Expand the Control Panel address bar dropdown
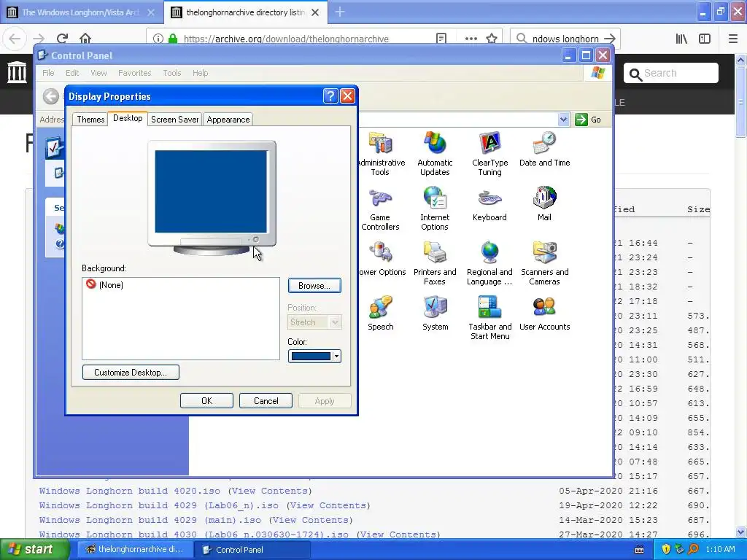The image size is (747, 560). coord(563,120)
